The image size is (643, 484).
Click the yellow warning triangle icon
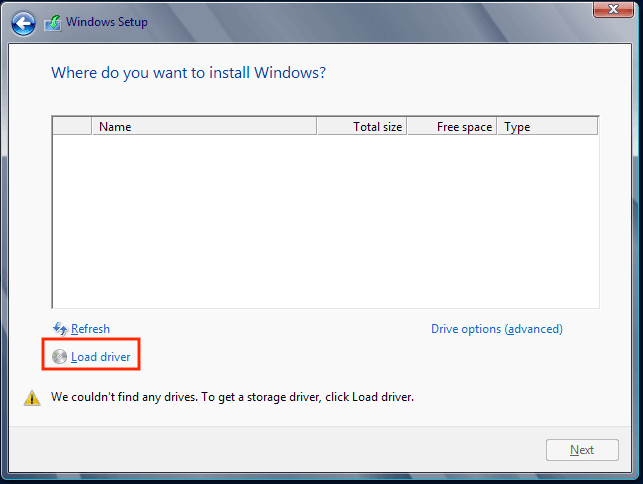coord(32,398)
